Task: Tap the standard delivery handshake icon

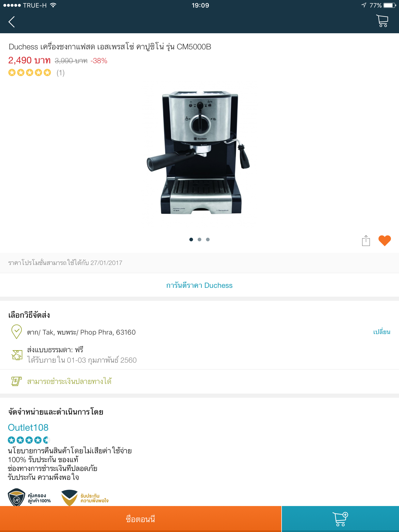Action: tap(17, 355)
